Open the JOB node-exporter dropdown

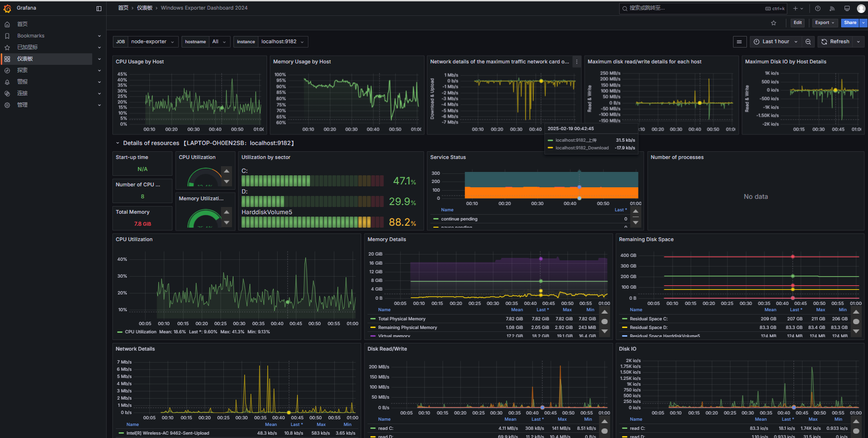152,42
